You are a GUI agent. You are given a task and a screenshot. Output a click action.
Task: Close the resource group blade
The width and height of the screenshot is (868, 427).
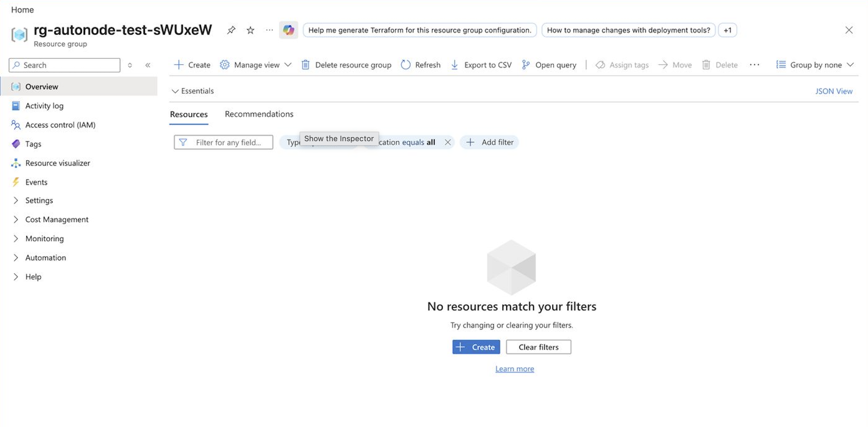click(849, 30)
